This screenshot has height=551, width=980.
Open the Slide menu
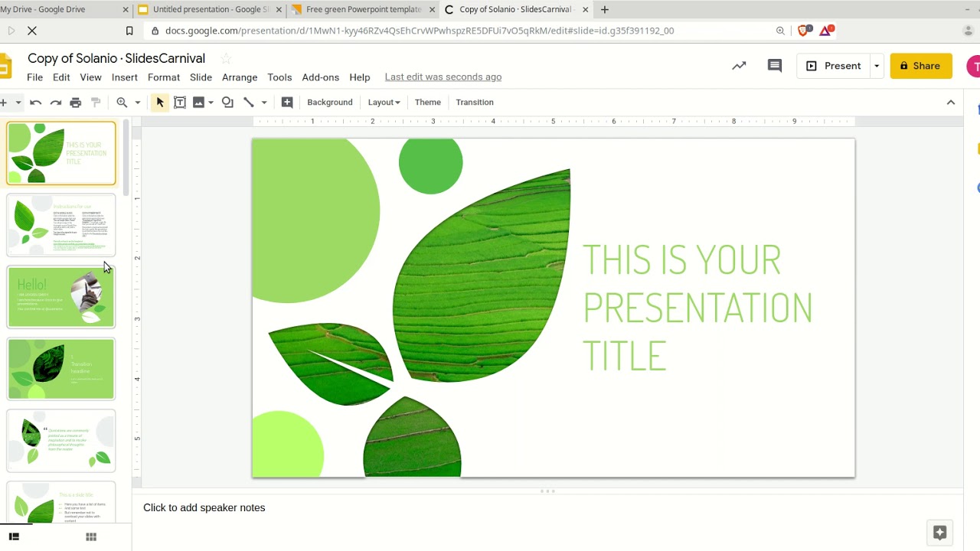tap(201, 77)
